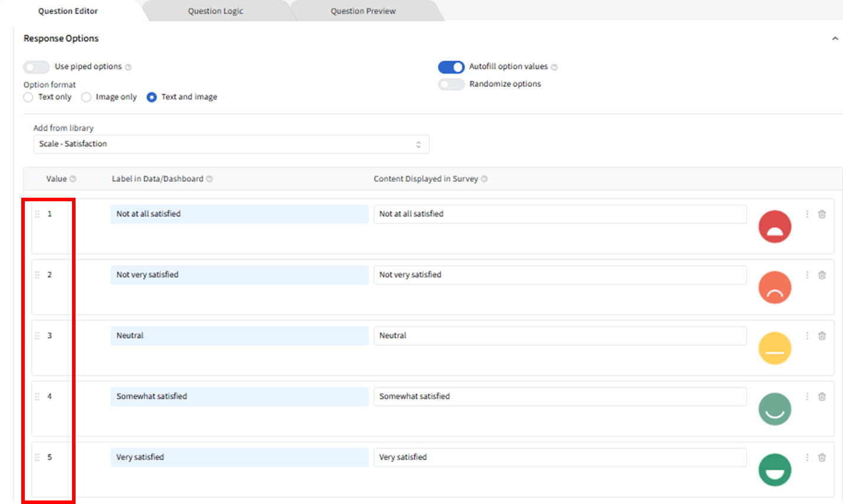The image size is (843, 504).
Task: Click the dark green very satisfied face image
Action: point(775,470)
